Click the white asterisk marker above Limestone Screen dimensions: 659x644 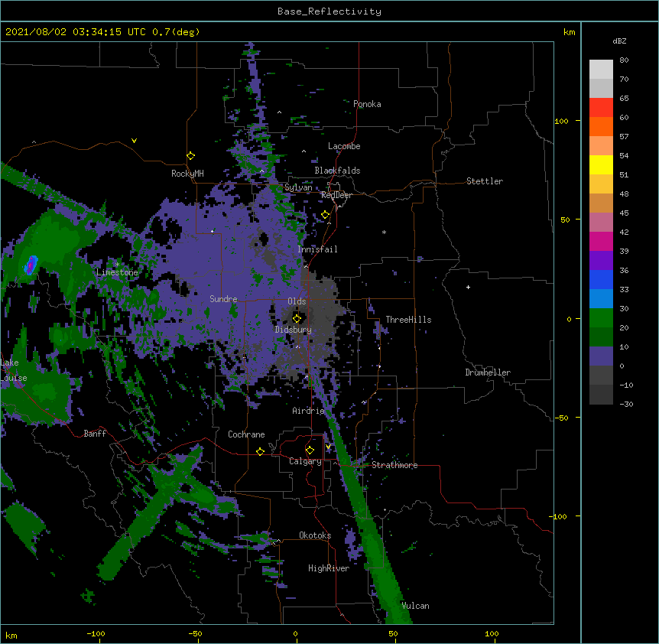[117, 264]
